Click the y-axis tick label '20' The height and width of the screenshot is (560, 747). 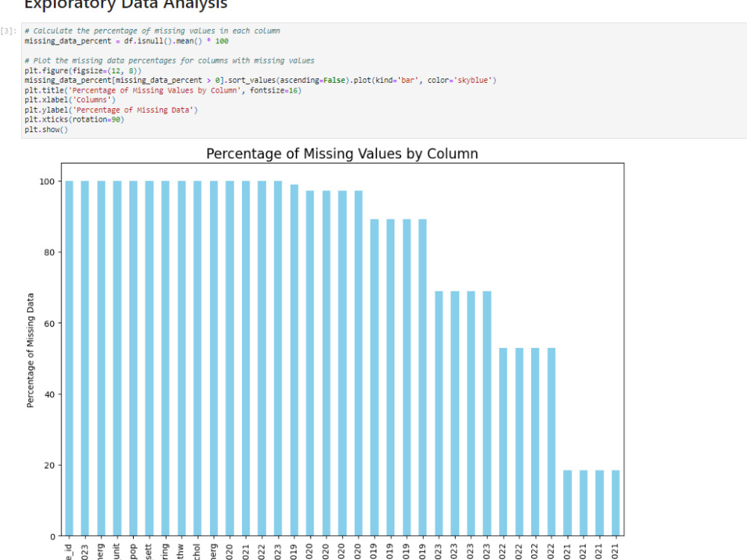point(49,465)
